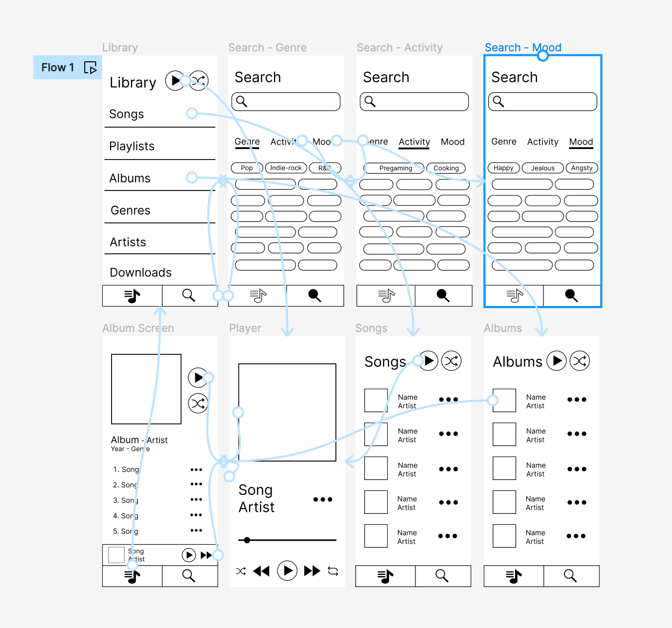Open more options for first album in Albums
This screenshot has width=672, height=628.
pos(577,400)
